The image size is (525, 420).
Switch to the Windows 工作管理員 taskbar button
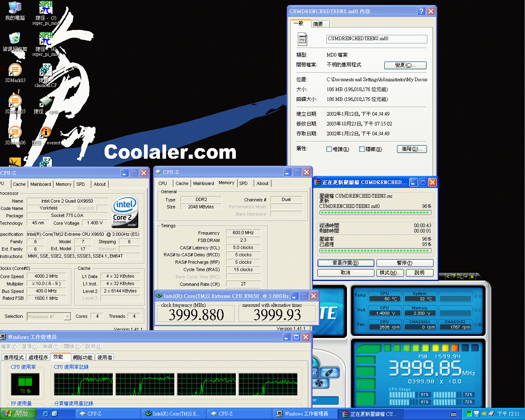(306, 414)
